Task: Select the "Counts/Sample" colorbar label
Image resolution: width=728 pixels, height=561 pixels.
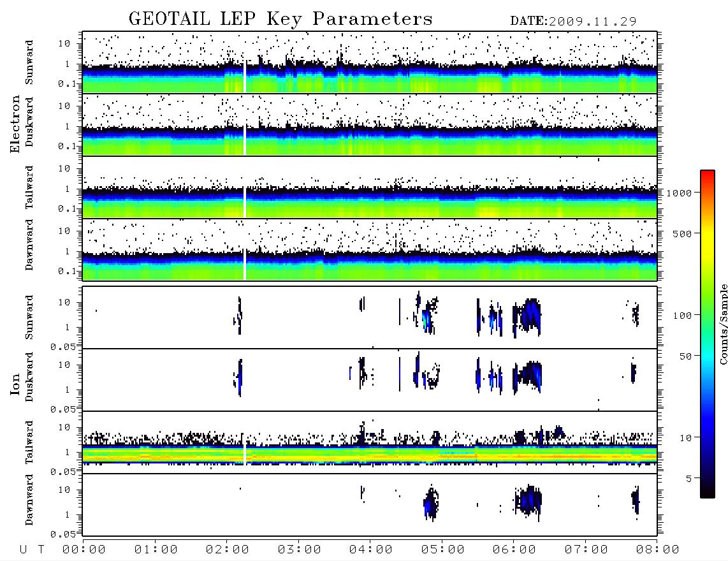Action: 723,324
